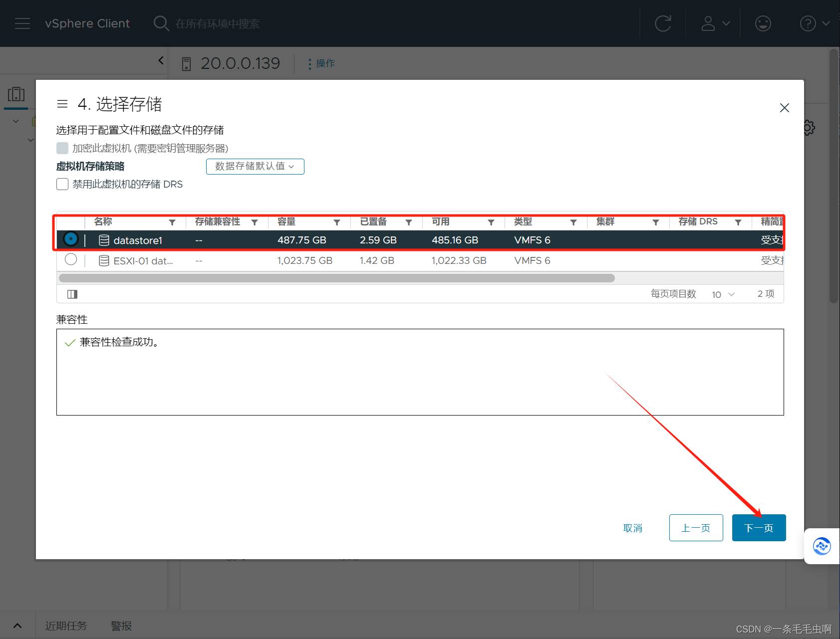
Task: Click the 下一页 button
Action: pyautogui.click(x=758, y=528)
